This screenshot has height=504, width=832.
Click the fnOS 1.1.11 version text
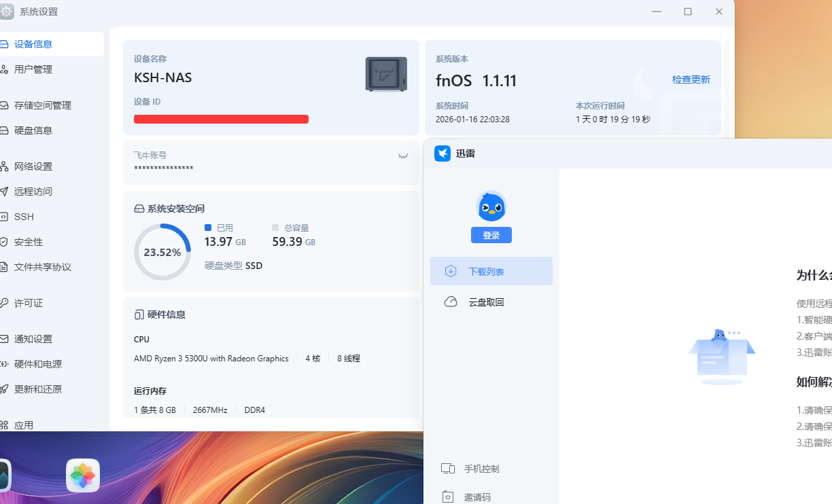tap(476, 81)
